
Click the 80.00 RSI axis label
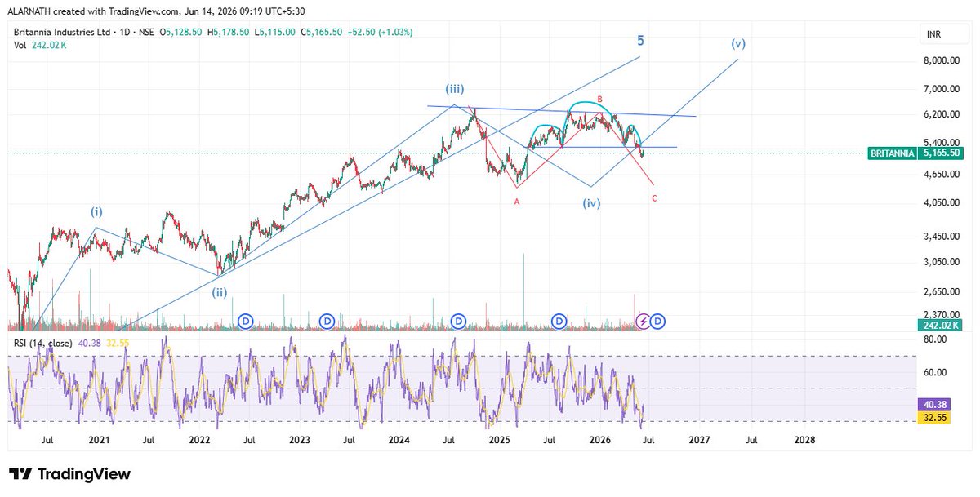pyautogui.click(x=934, y=339)
